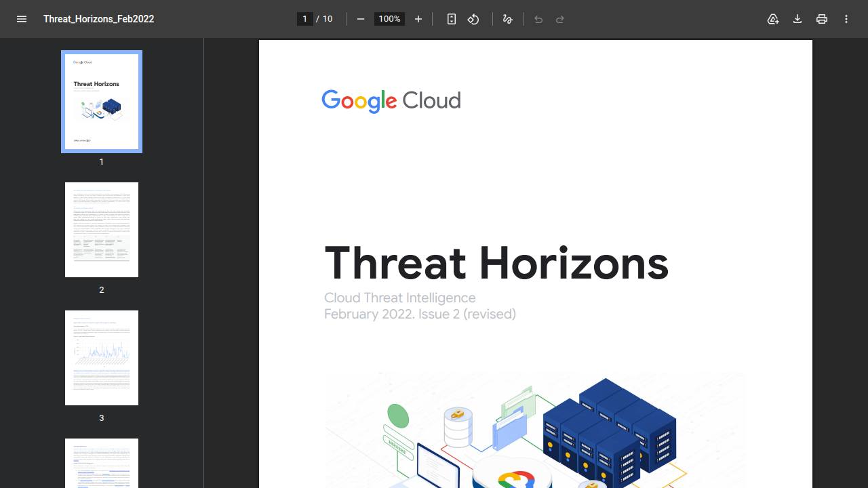Click the fit to page icon
The image size is (868, 488).
[452, 19]
